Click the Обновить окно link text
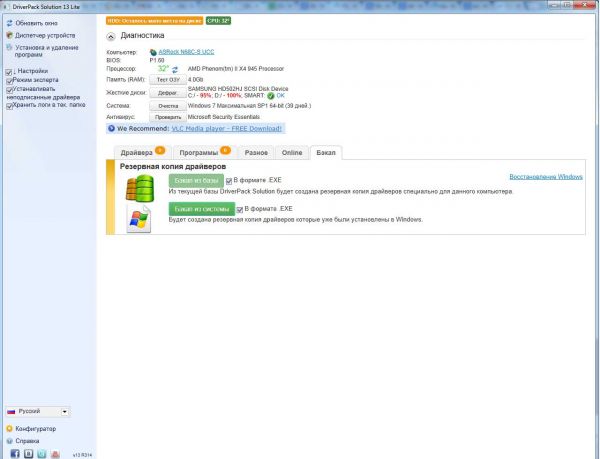The width and height of the screenshot is (600, 459). click(x=37, y=23)
